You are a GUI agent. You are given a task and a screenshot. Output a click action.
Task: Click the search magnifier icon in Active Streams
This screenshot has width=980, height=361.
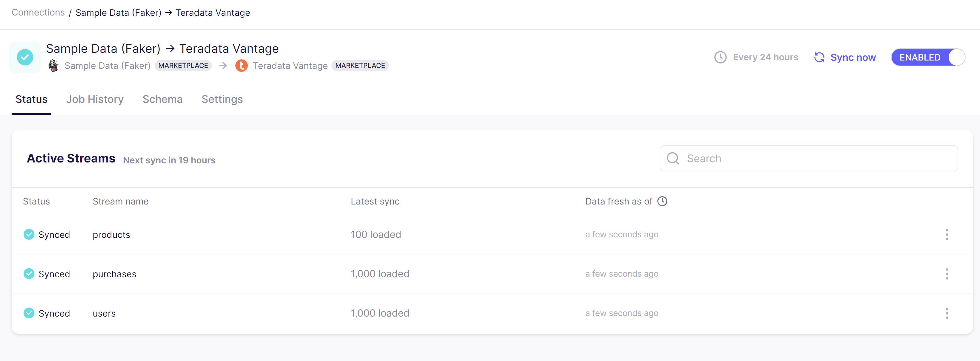674,158
